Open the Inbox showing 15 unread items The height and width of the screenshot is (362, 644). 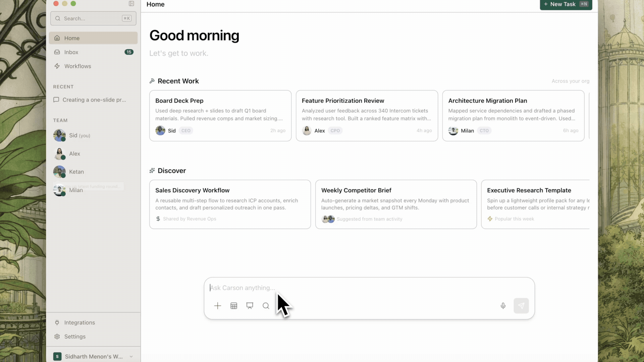click(x=71, y=52)
